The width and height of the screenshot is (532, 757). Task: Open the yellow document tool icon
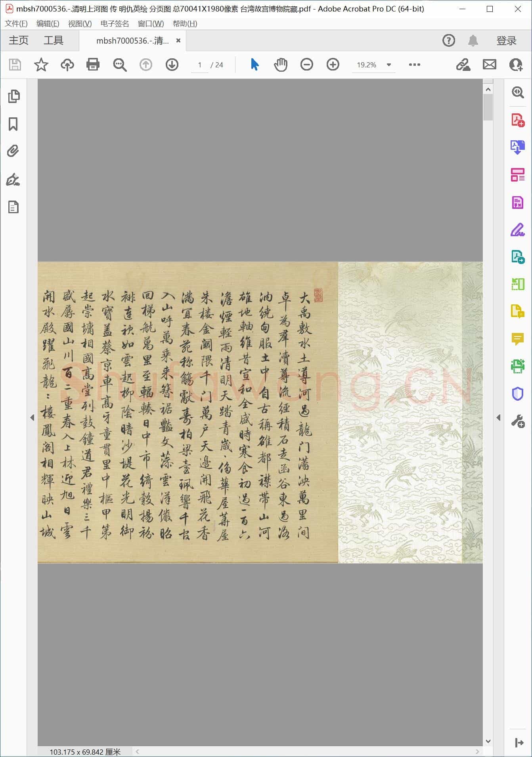click(x=518, y=312)
